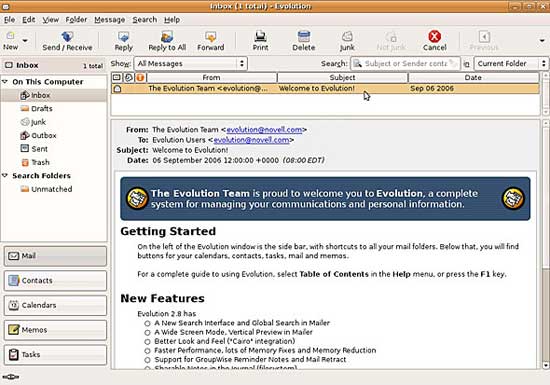
Task: Click the sender evolution@novell.com link in From
Action: click(x=264, y=130)
